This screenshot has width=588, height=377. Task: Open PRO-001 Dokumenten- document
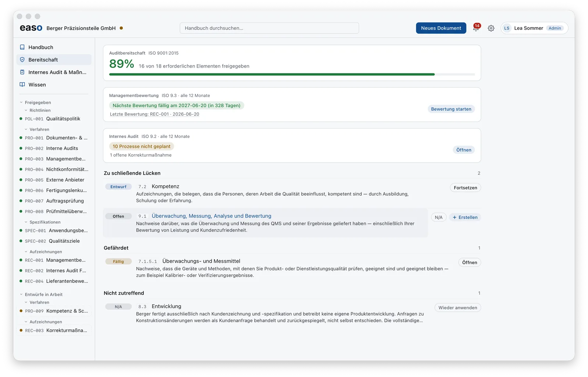(x=54, y=138)
